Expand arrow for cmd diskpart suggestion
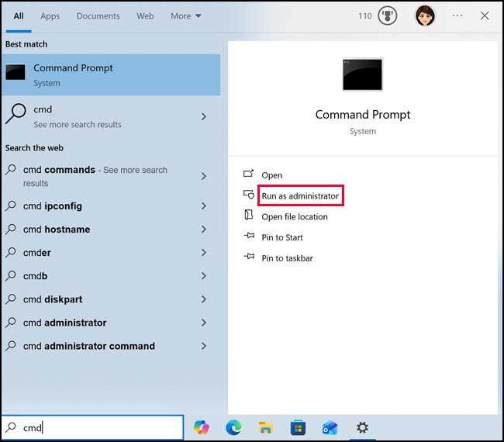Image resolution: width=504 pixels, height=442 pixels. [203, 299]
